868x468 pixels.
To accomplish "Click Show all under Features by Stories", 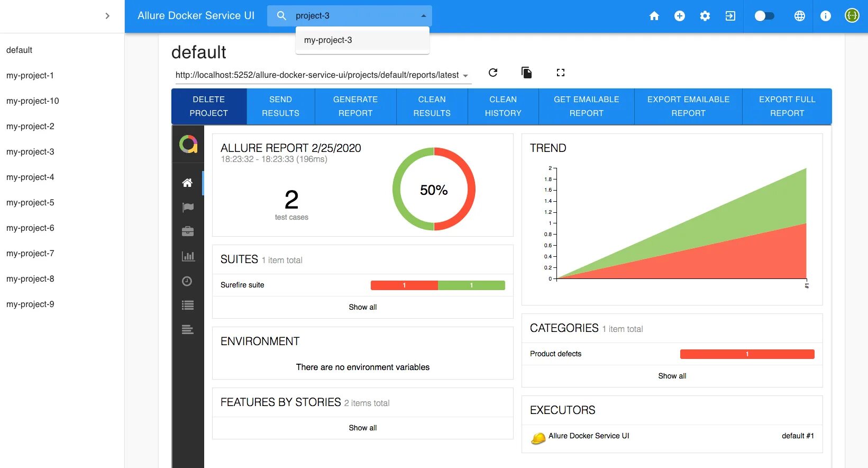I will pos(363,428).
